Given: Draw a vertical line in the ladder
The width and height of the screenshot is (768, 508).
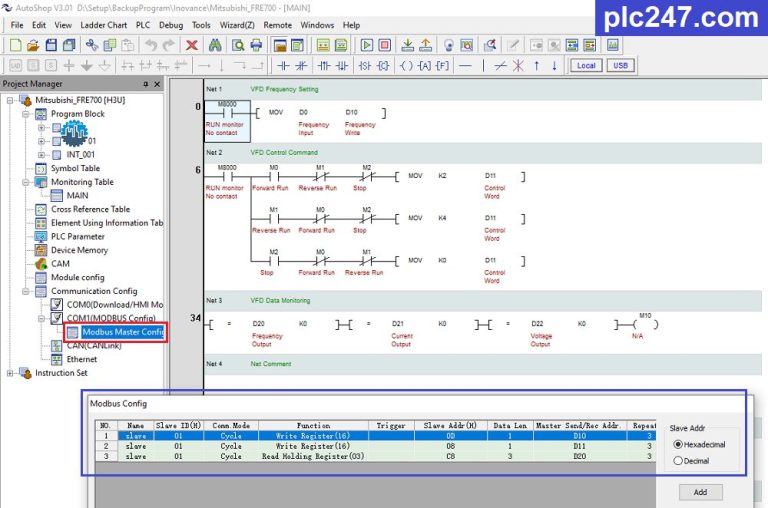Looking at the screenshot, I should coord(483,66).
